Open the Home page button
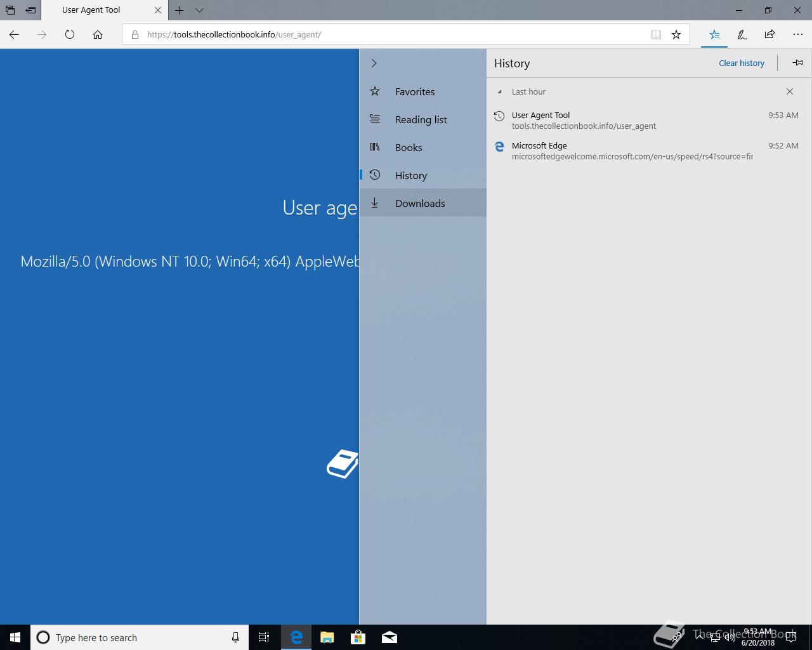The height and width of the screenshot is (650, 812). click(98, 34)
